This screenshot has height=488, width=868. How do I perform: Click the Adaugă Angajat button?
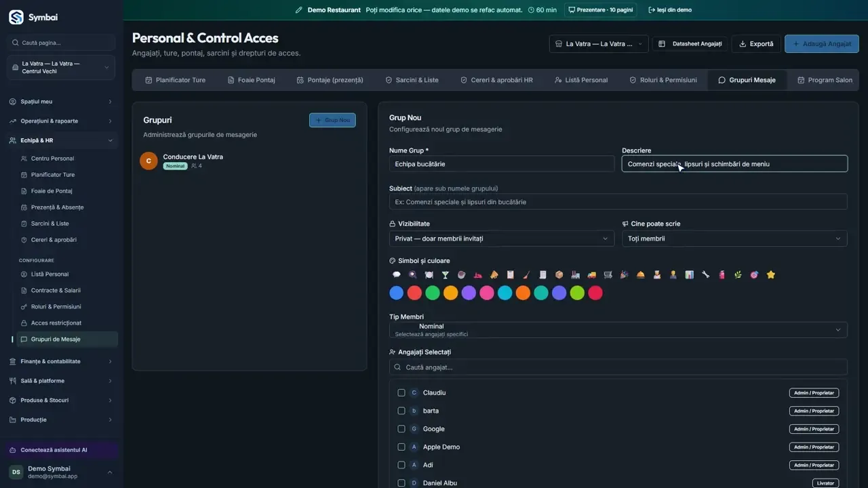click(821, 44)
